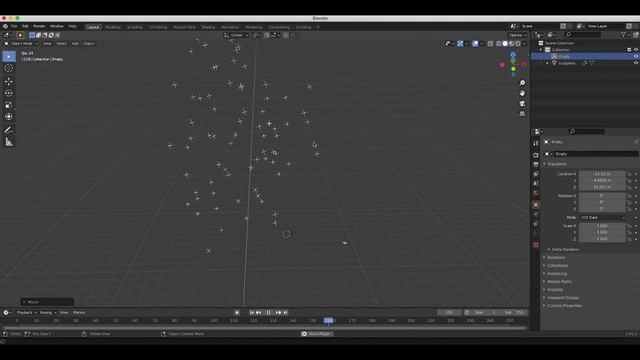
Task: Enable wireframe viewport shading
Action: click(498, 44)
